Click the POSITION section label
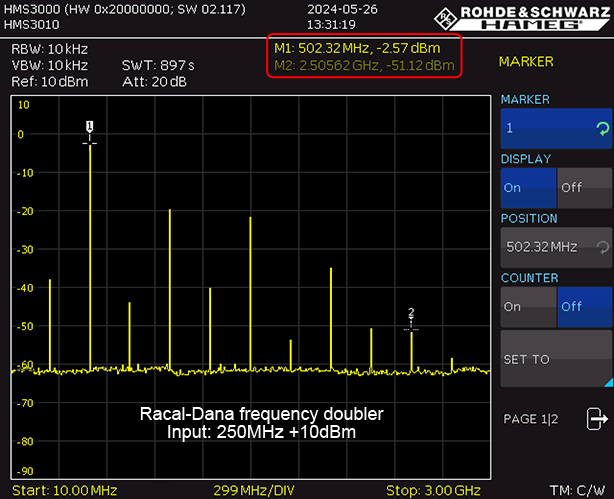The height and width of the screenshot is (499, 614). click(529, 218)
